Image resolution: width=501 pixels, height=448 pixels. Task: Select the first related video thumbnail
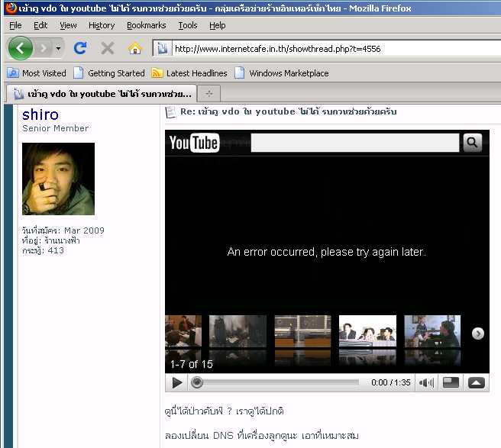click(183, 331)
